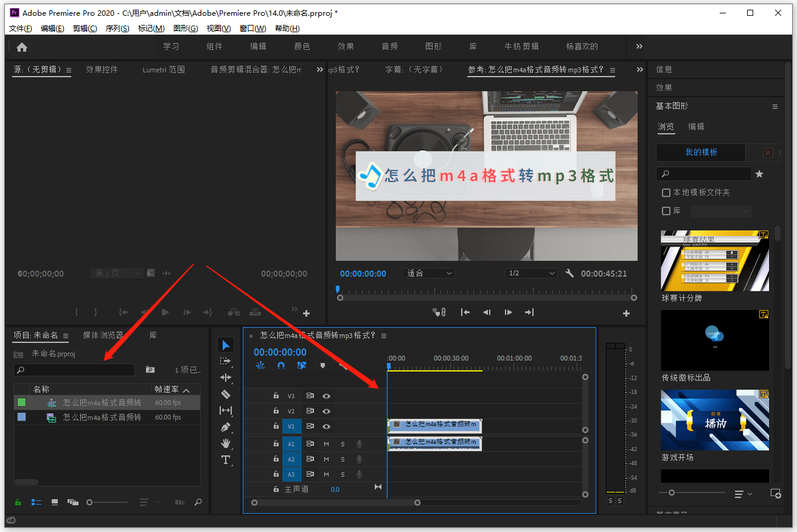Hide the V1 track eye
The width and height of the screenshot is (797, 532).
(327, 427)
